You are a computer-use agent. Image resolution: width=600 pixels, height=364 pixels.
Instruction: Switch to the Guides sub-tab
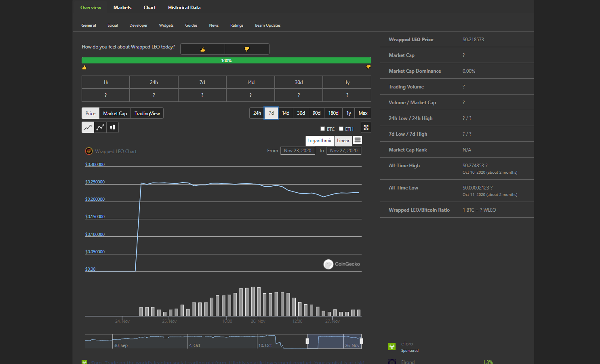pyautogui.click(x=191, y=25)
